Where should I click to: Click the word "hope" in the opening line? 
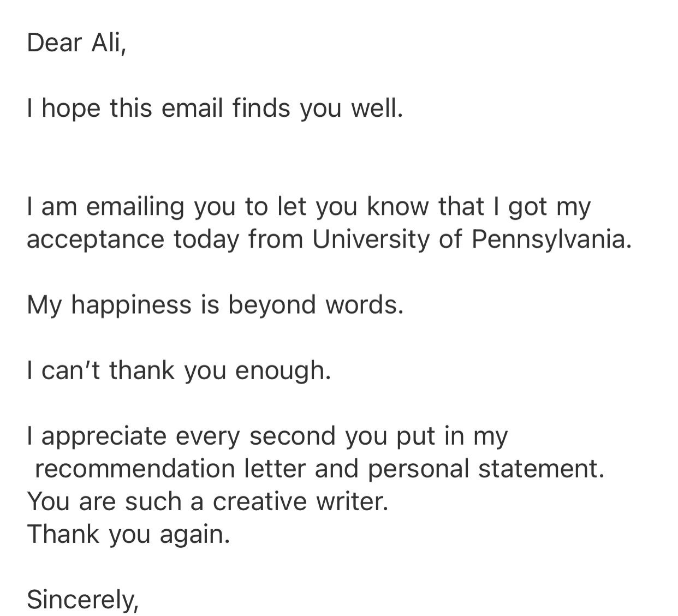pos(71,109)
